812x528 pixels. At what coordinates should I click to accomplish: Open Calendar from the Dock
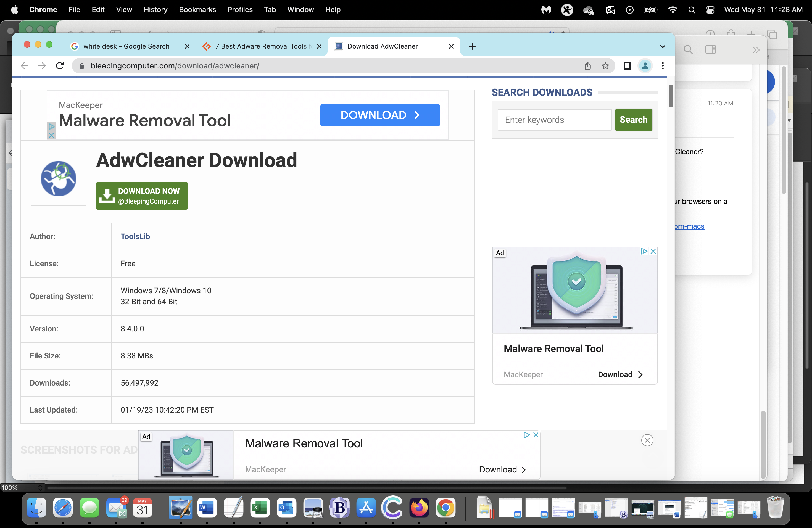tap(142, 508)
